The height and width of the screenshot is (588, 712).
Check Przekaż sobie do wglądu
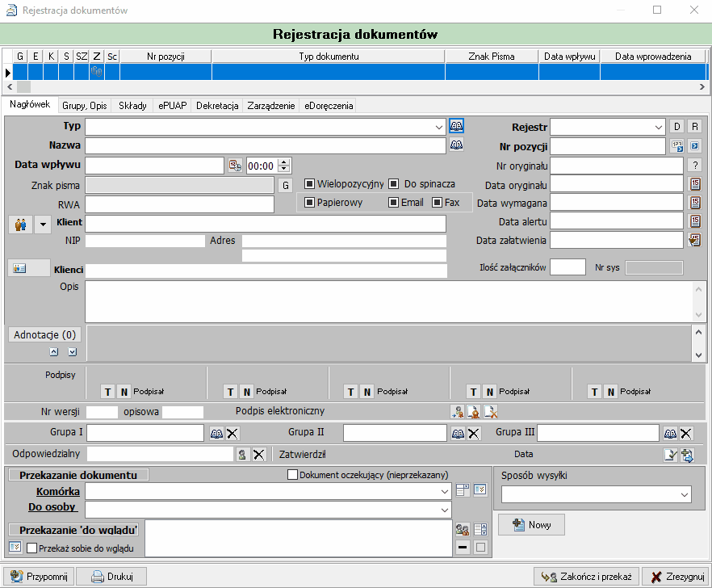pos(31,548)
